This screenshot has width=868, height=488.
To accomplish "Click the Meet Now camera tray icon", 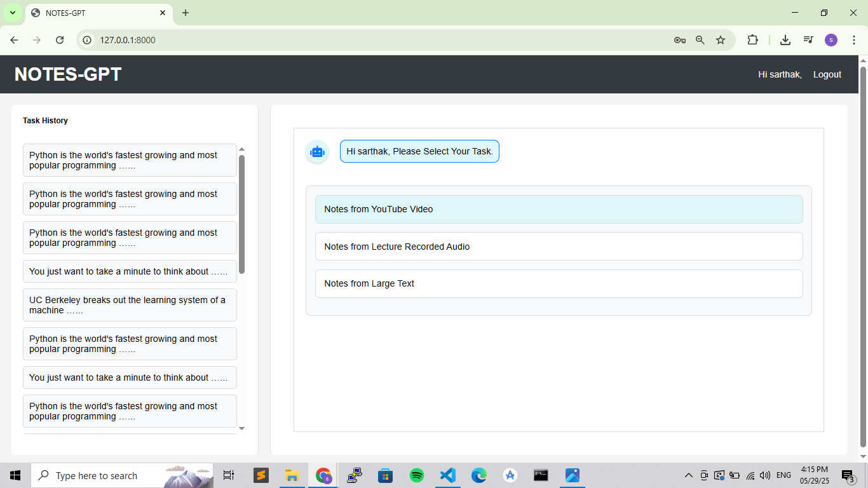I will point(704,475).
